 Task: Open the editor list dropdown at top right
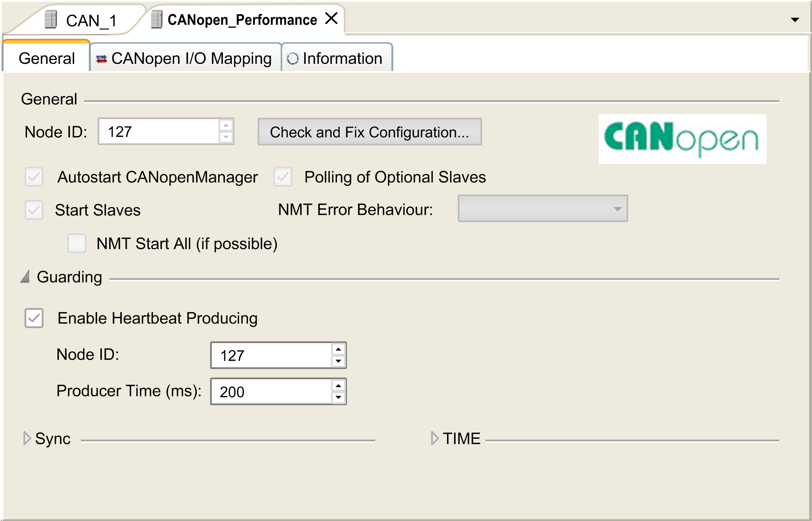coord(795,20)
